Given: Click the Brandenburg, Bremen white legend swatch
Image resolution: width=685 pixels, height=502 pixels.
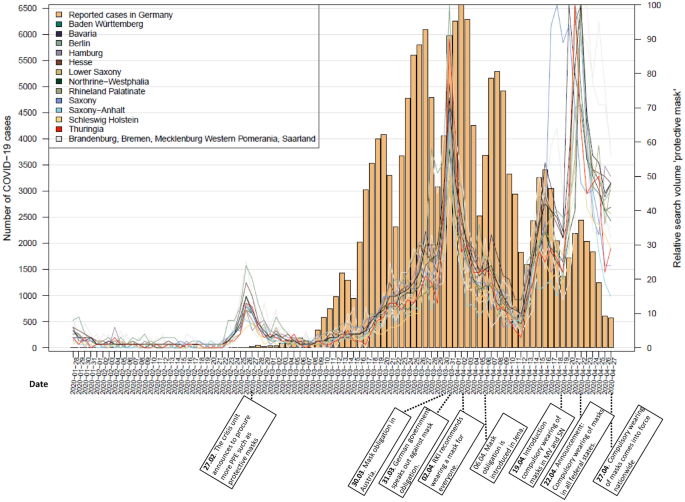Looking at the screenshot, I should [x=59, y=139].
